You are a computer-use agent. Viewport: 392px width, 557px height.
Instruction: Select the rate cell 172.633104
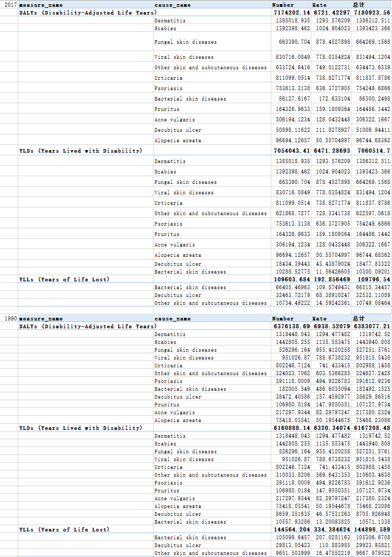coord(335,99)
